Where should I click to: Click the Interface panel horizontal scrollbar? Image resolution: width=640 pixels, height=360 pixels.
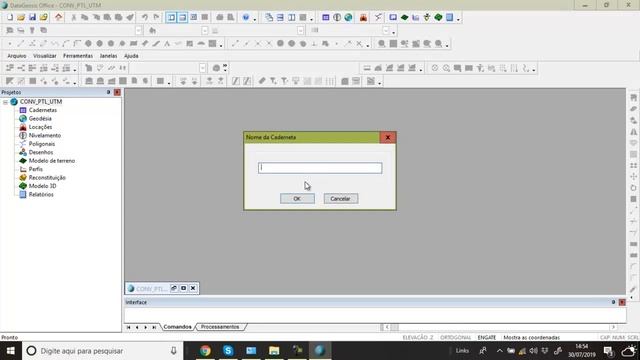[500, 327]
